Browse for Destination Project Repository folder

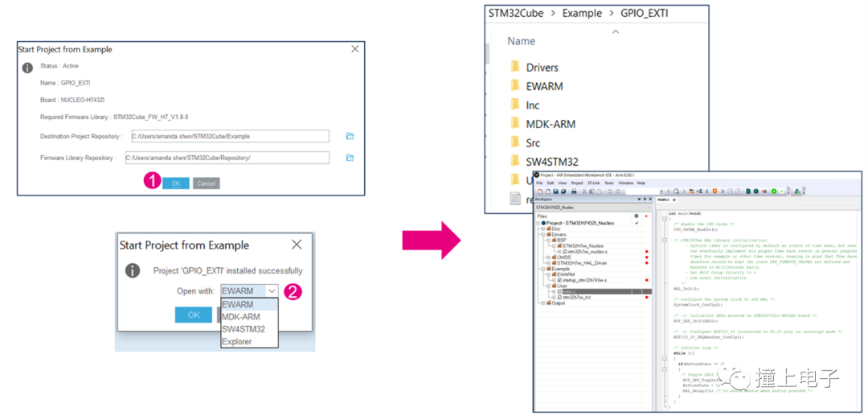pos(350,136)
